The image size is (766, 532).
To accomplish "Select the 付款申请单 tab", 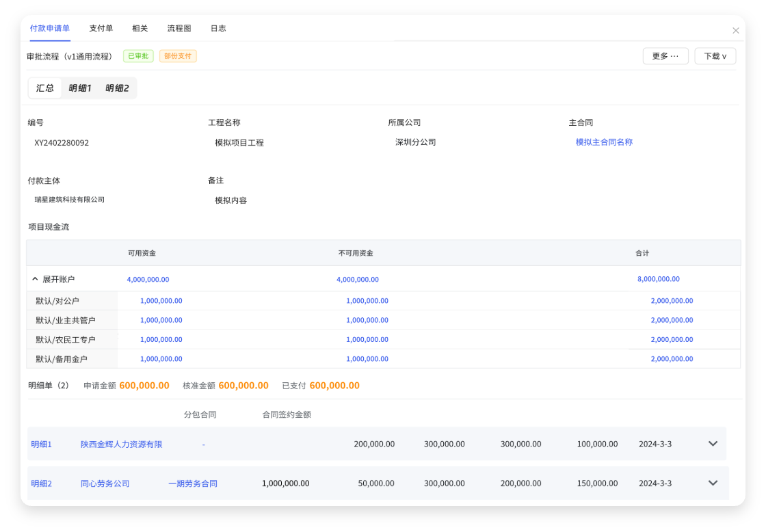I will [50, 29].
